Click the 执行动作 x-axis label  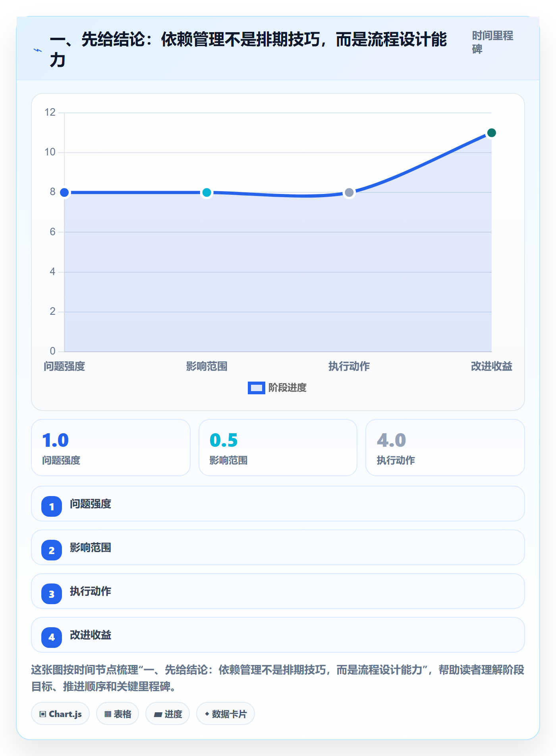coord(349,366)
